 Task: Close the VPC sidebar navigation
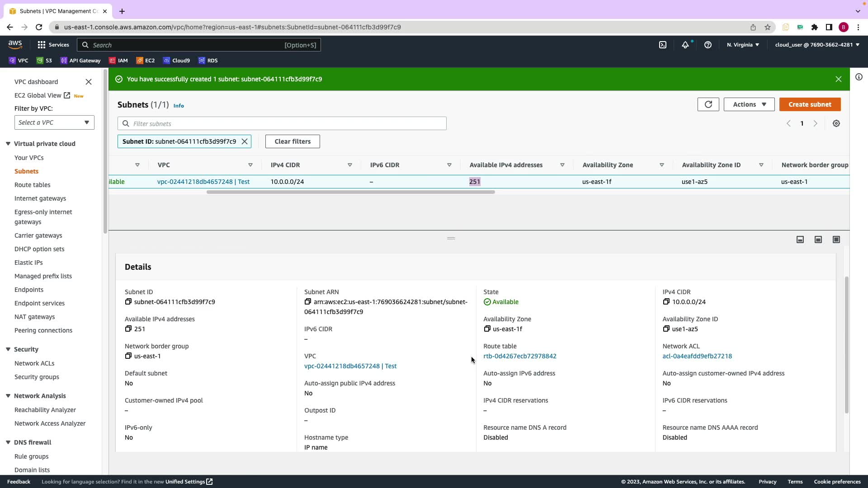pos(89,82)
